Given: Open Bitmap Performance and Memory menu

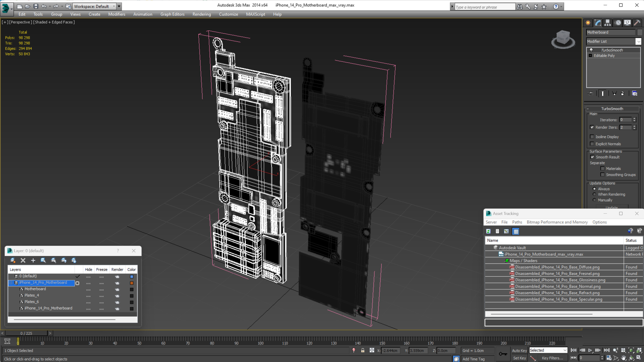Looking at the screenshot, I should 557,222.
